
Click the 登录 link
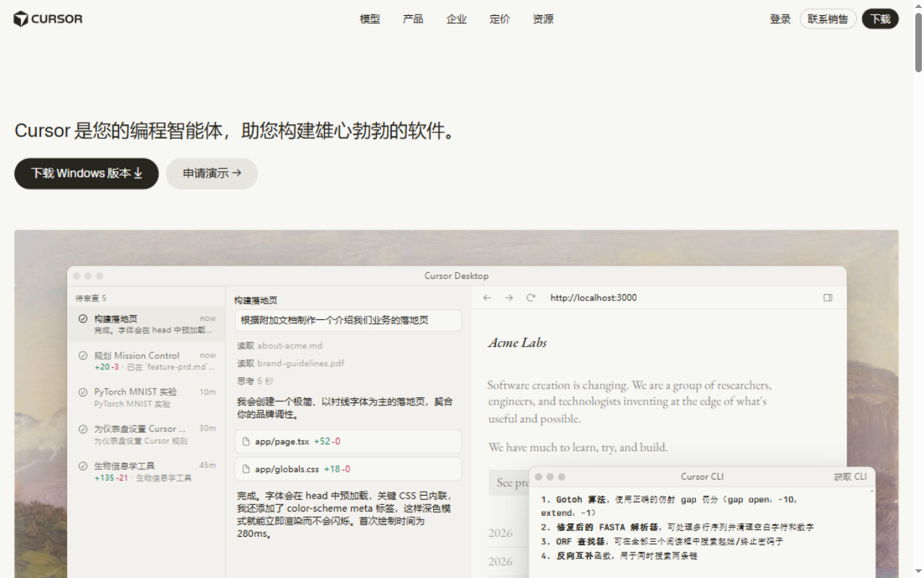[780, 20]
